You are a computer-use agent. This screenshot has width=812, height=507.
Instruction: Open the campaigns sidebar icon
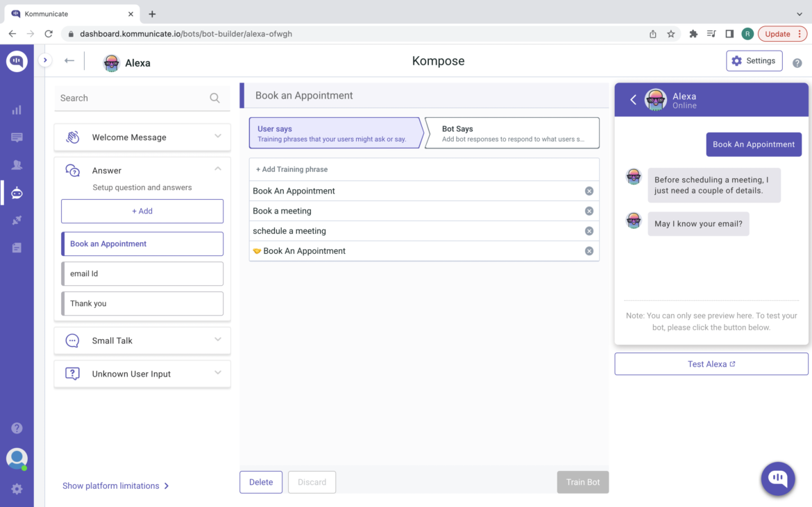[x=17, y=248]
